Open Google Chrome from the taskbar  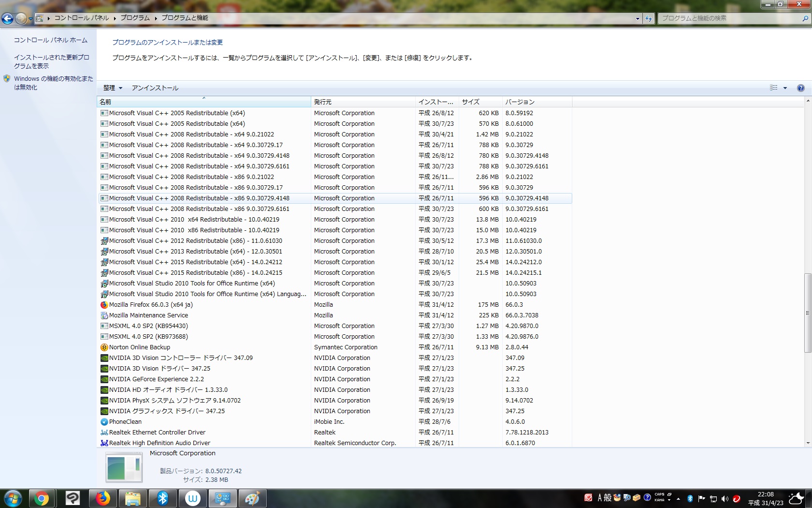click(42, 498)
